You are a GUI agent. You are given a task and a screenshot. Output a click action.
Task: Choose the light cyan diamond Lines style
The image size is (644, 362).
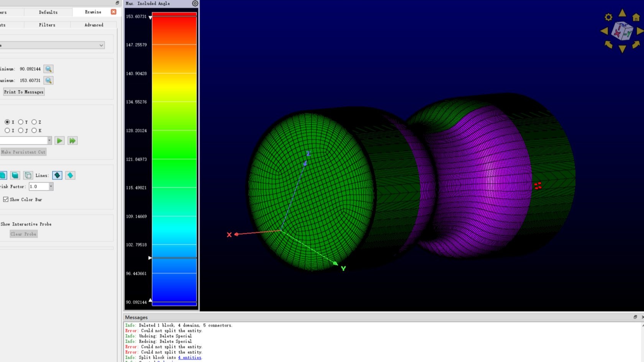[70, 175]
